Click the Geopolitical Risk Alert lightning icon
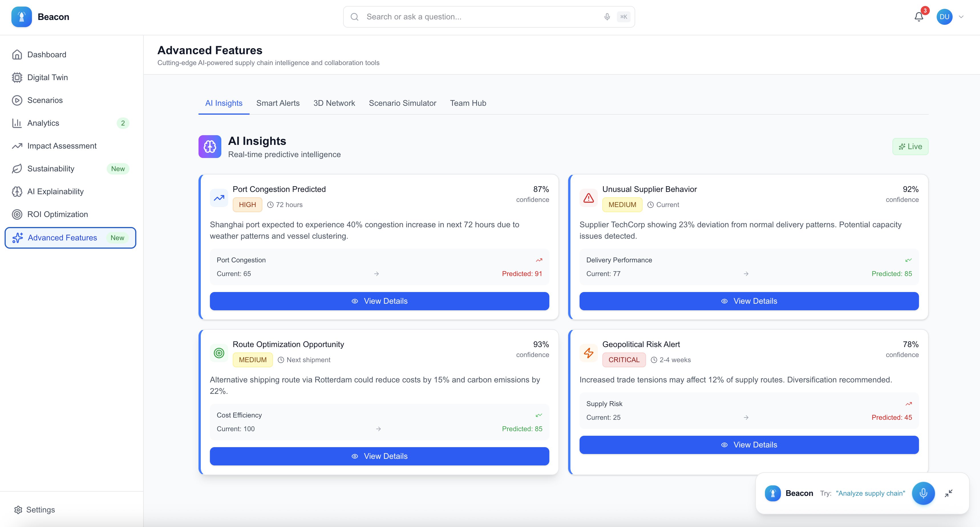This screenshot has width=980, height=527. click(x=588, y=353)
